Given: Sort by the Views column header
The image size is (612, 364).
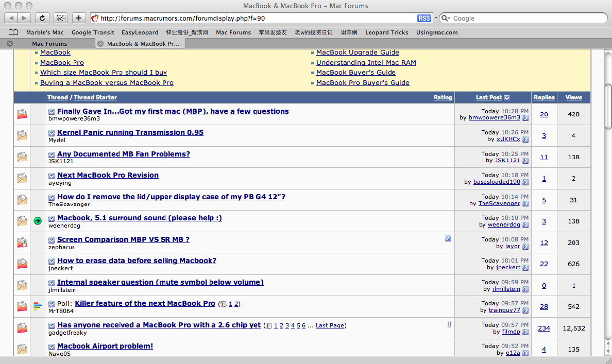Looking at the screenshot, I should 573,97.
